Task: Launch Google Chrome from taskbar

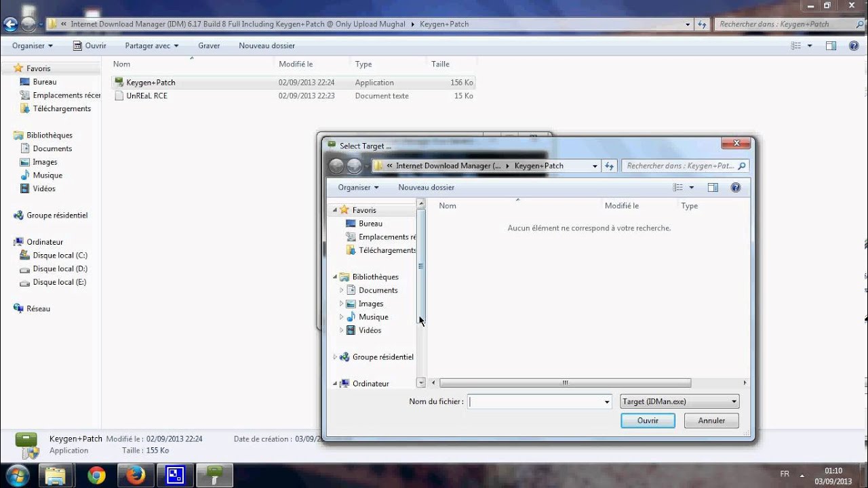Action: 96,476
